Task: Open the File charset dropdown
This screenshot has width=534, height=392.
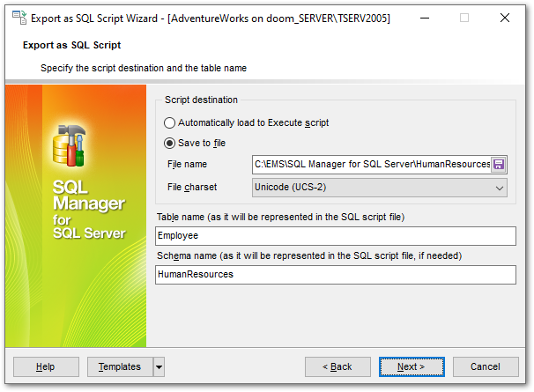Action: (380, 188)
